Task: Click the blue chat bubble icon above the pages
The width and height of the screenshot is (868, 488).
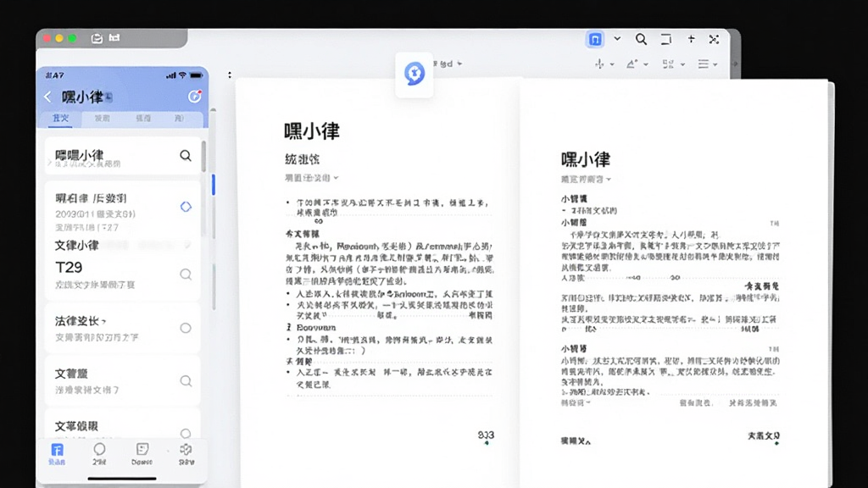Action: (414, 74)
